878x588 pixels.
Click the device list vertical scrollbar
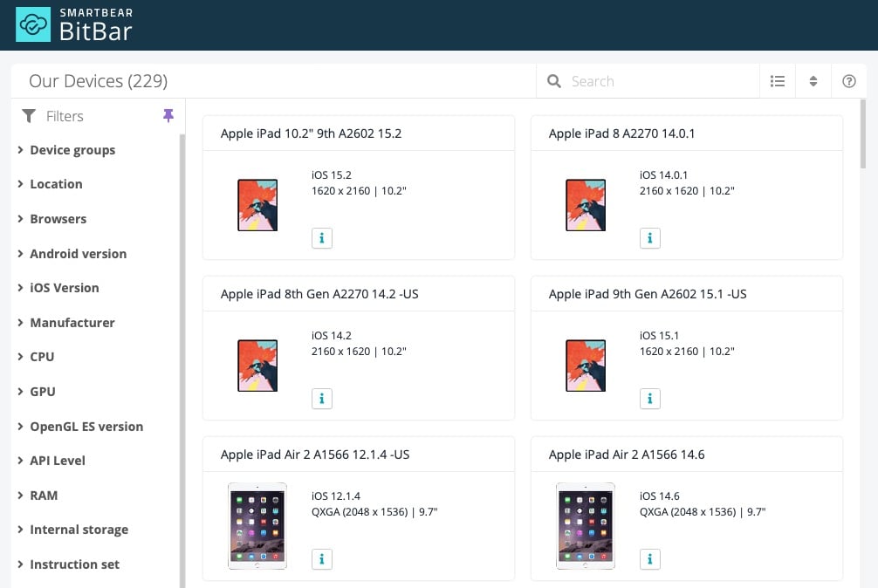(x=863, y=134)
